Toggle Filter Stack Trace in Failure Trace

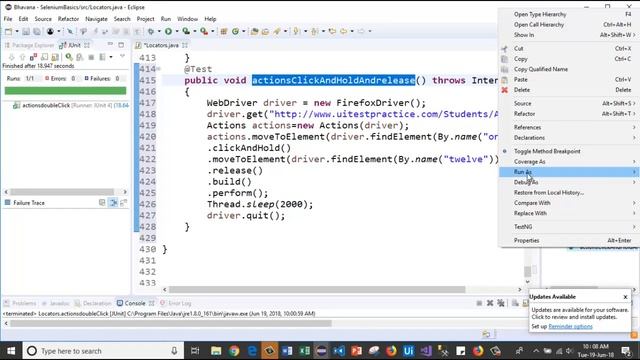[x=113, y=202]
